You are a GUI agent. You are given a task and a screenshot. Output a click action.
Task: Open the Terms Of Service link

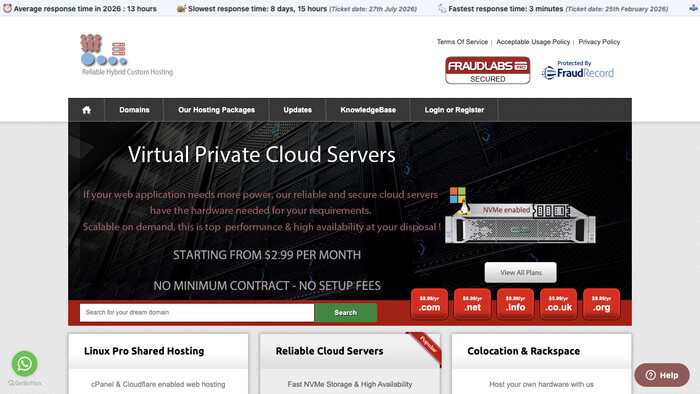[x=462, y=41]
